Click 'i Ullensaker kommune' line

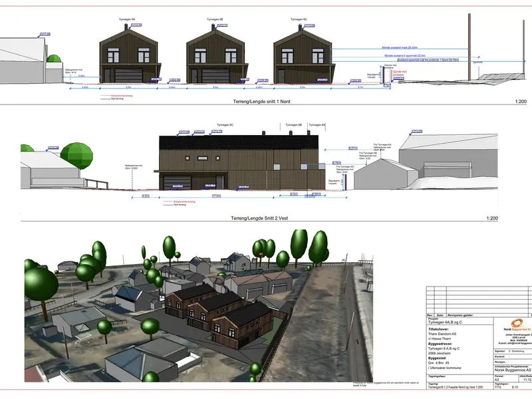click(x=445, y=368)
